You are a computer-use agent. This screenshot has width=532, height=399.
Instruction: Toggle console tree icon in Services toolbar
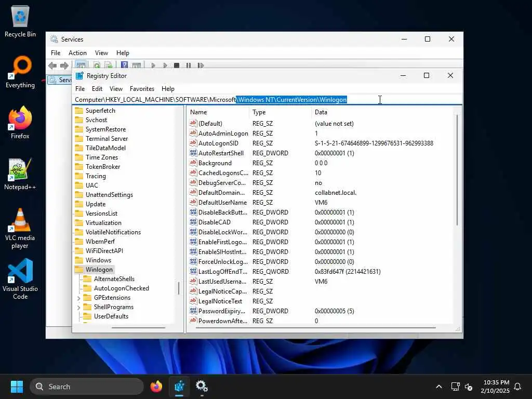coord(81,65)
